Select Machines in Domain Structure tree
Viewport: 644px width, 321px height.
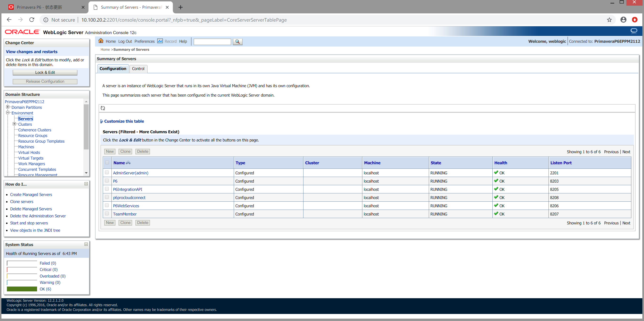pos(26,147)
